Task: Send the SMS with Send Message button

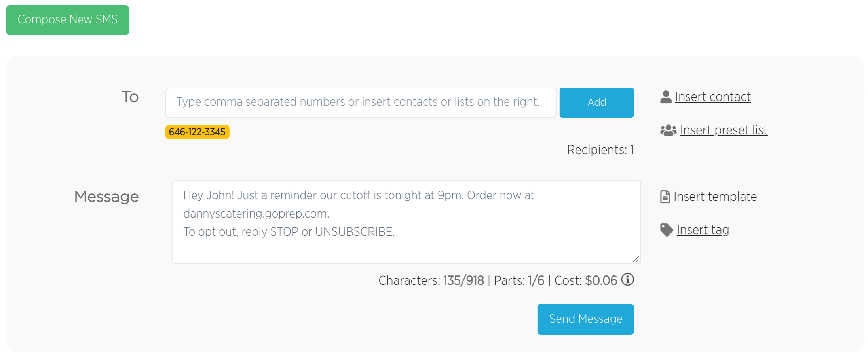Action: (585, 319)
